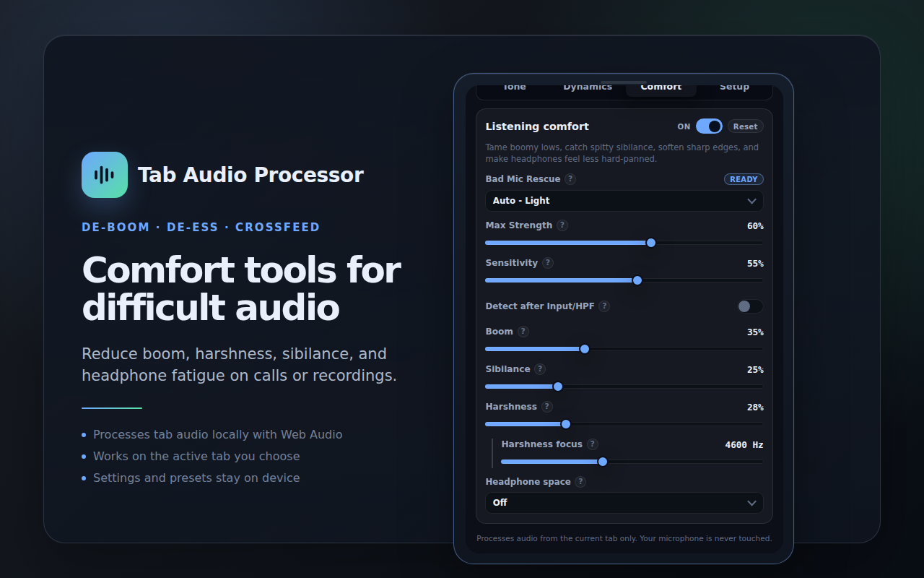This screenshot has width=924, height=578.
Task: Click the ON label beside the switch
Action: 684,126
